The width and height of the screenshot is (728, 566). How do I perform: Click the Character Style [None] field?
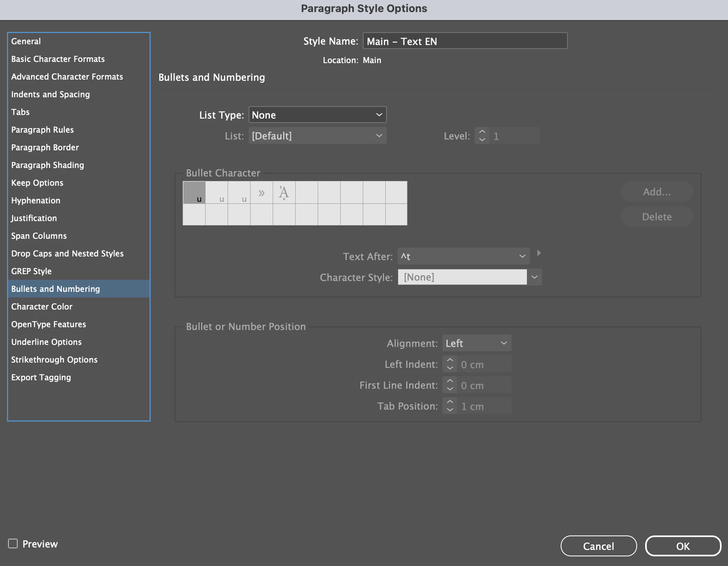pos(462,277)
